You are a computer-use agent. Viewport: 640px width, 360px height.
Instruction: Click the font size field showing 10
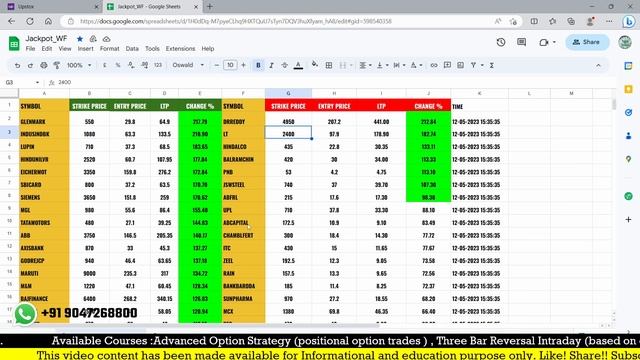point(230,65)
